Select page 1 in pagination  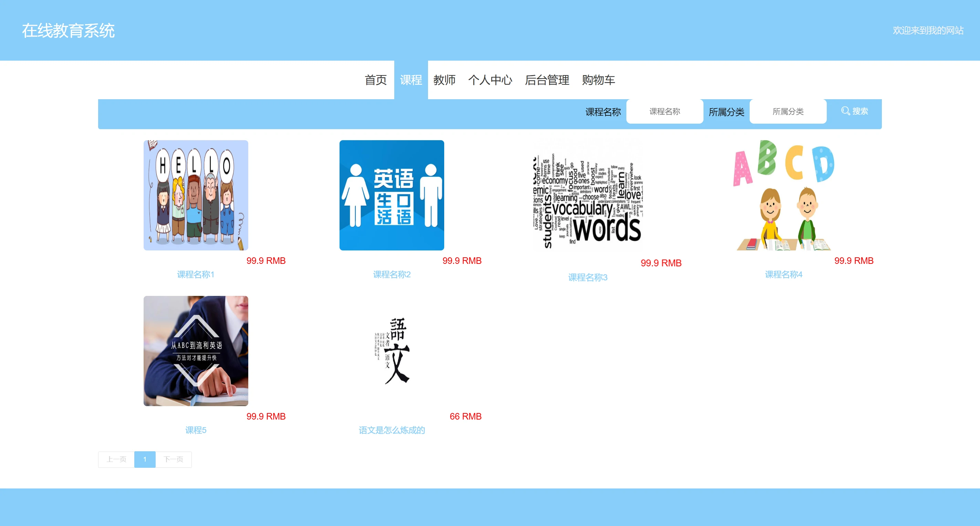[145, 459]
